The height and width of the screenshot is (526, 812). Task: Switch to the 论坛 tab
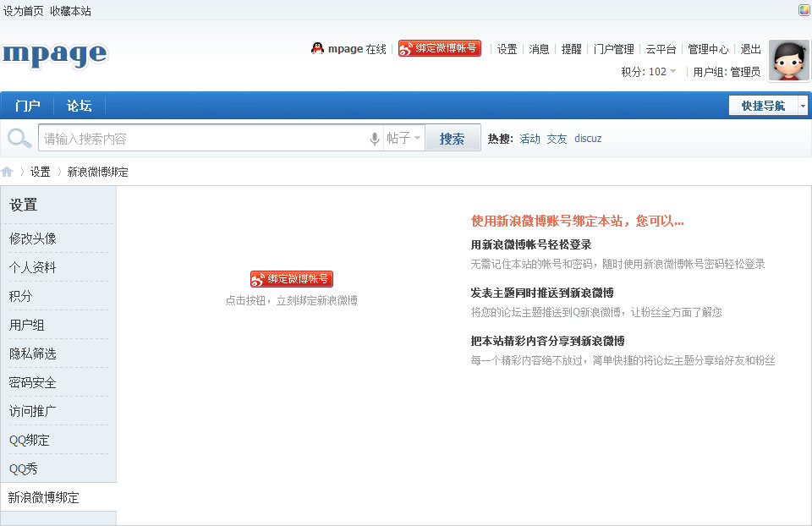78,105
